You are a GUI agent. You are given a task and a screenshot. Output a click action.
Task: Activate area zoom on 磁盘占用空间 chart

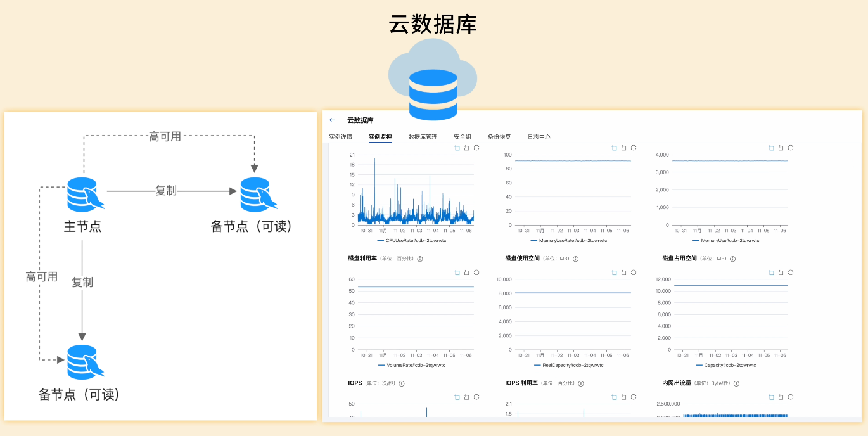coord(771,272)
